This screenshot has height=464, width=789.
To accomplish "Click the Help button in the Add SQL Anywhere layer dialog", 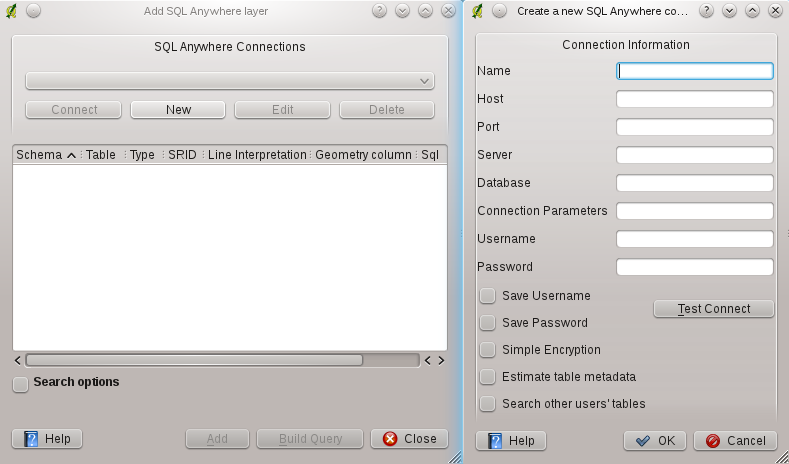I will (x=47, y=438).
